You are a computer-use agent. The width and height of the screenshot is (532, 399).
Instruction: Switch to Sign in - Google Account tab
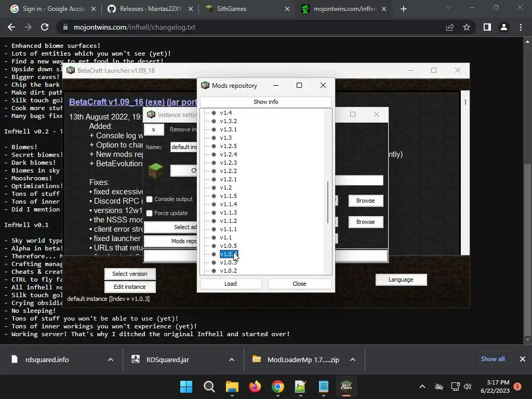point(52,9)
